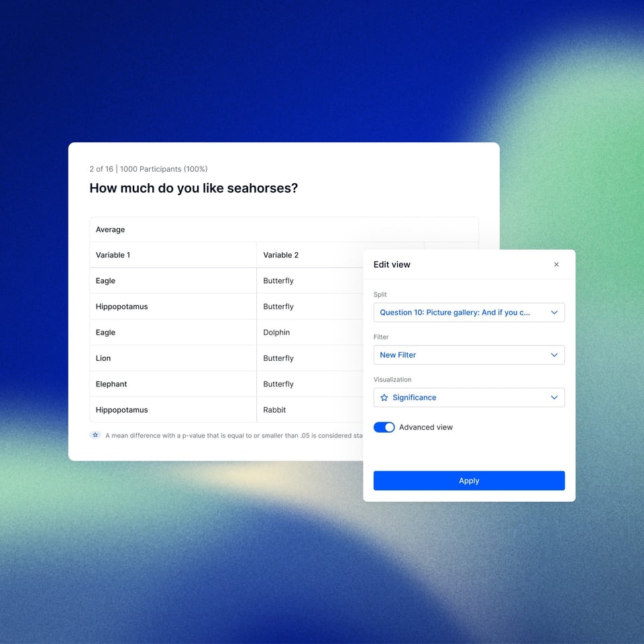
Task: Click the 'How much do you like seahorses?' heading
Action: [193, 189]
